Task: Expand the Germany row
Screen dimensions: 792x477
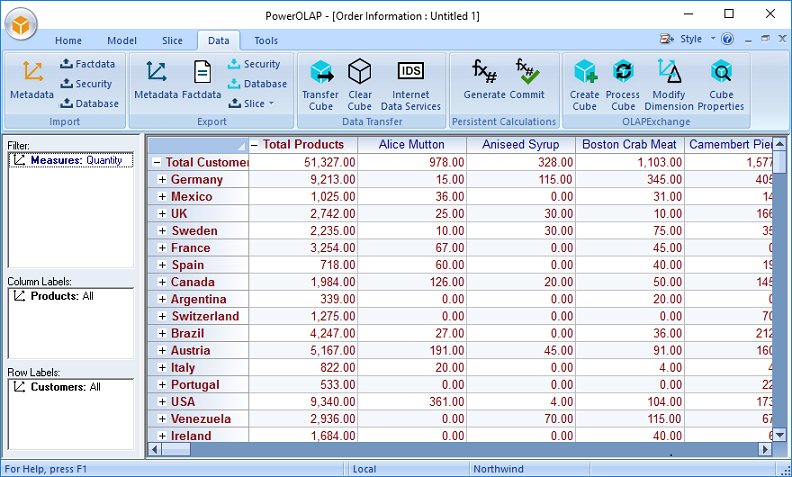Action: [x=162, y=179]
